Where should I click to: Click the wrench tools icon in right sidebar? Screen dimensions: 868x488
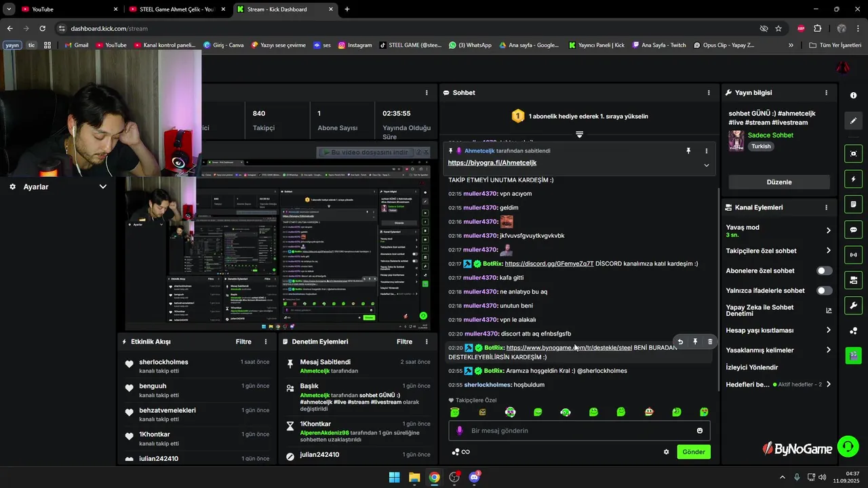point(853,305)
